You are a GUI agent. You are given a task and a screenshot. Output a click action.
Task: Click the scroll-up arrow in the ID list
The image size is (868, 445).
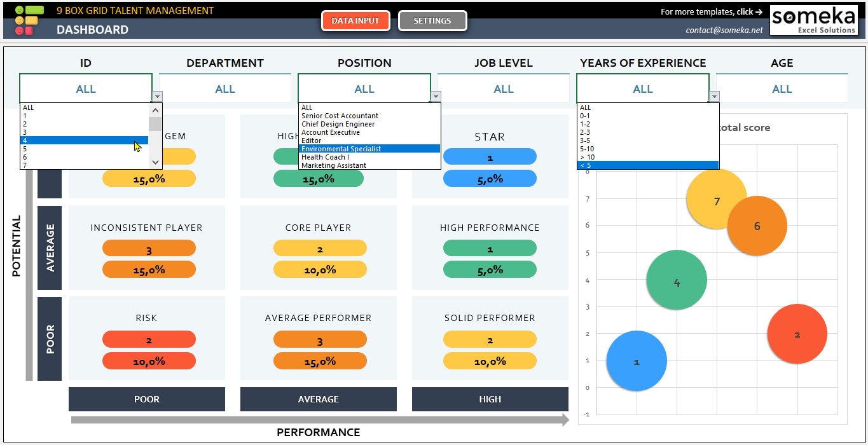155,109
